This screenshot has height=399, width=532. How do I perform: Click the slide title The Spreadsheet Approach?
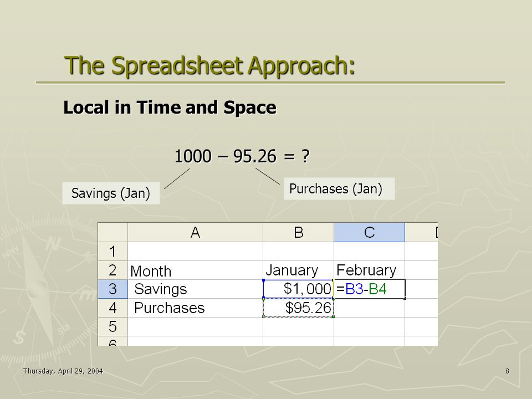(209, 65)
